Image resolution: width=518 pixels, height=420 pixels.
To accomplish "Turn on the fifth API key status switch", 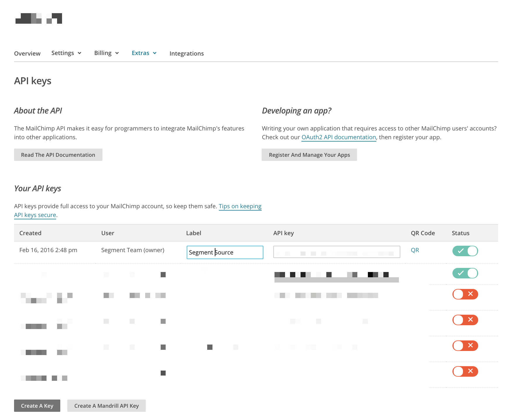I will point(465,346).
